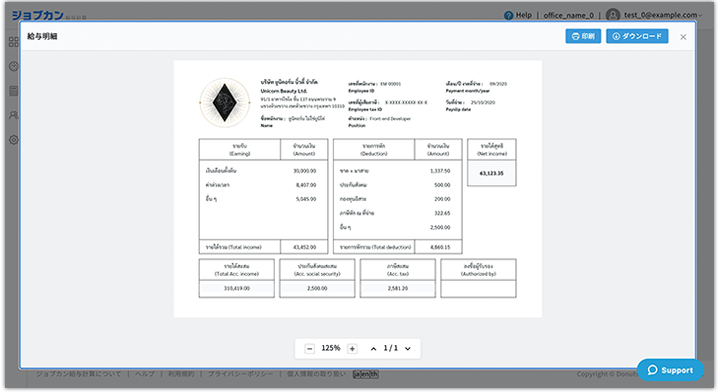Go to previous page with up chevron
This screenshot has height=392, width=720.
click(373, 348)
